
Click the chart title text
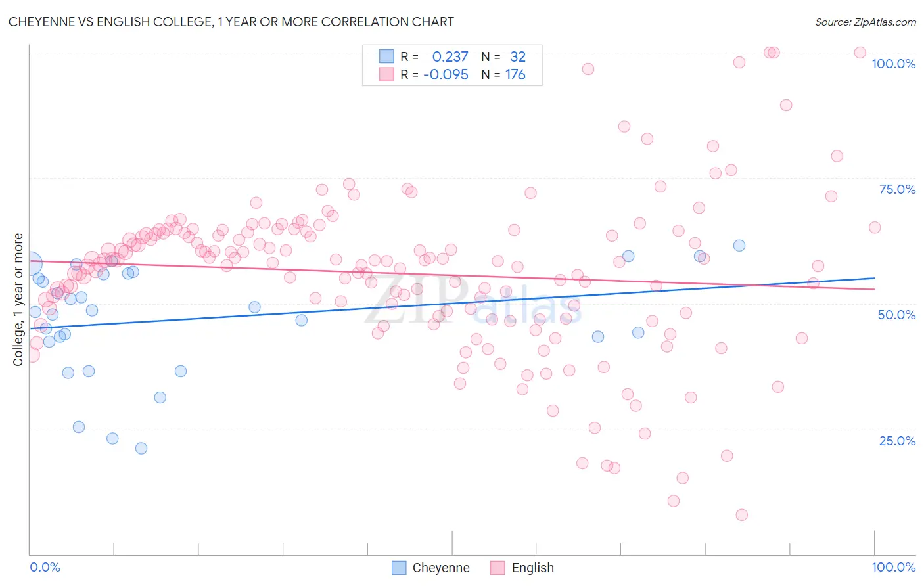231,22
